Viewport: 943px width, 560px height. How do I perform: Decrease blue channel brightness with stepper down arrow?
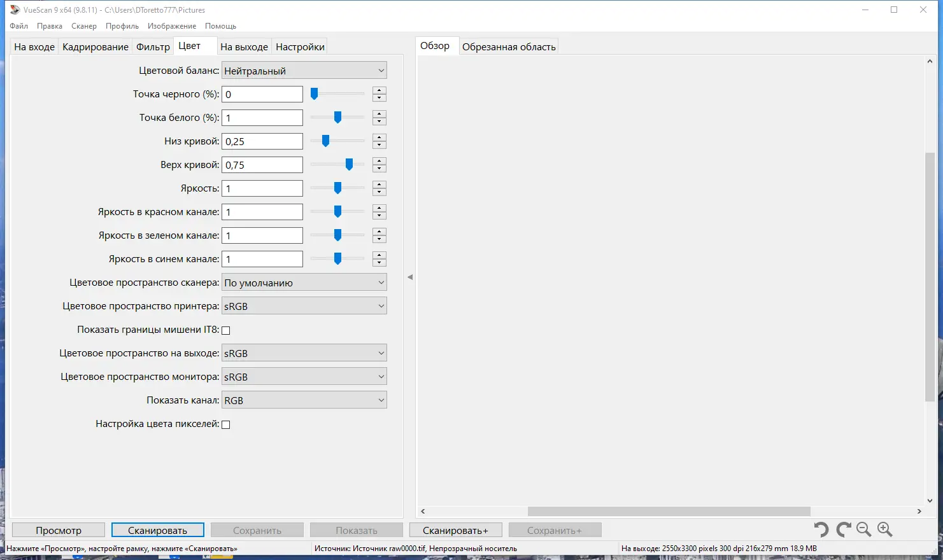coord(379,263)
